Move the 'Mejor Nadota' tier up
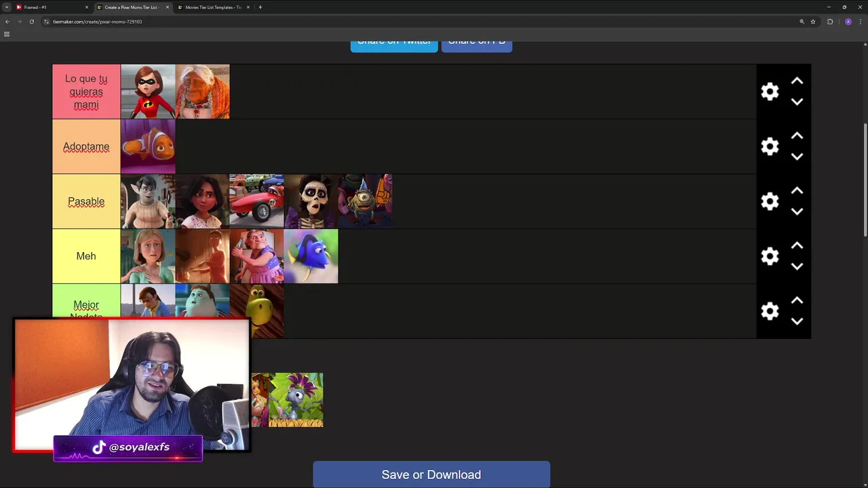 click(797, 301)
